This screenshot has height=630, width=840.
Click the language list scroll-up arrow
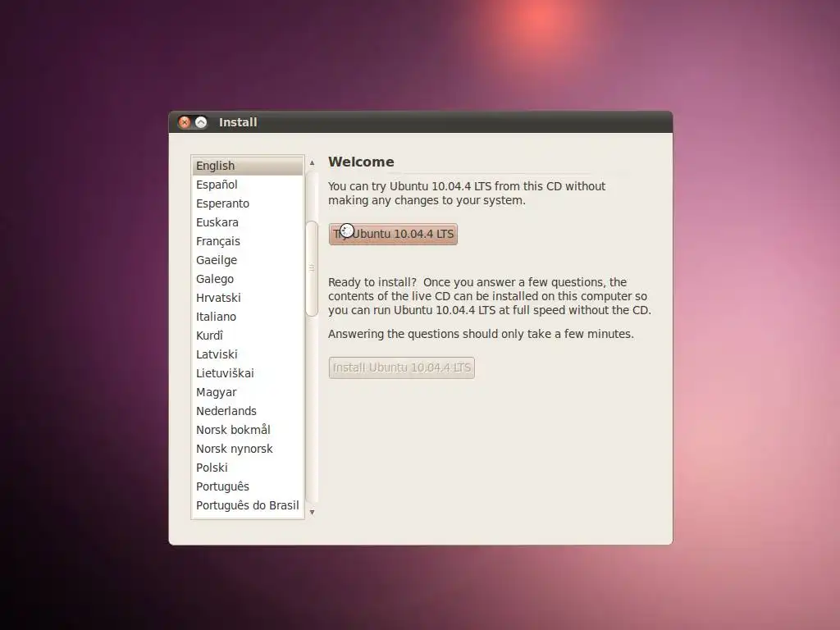click(x=312, y=163)
